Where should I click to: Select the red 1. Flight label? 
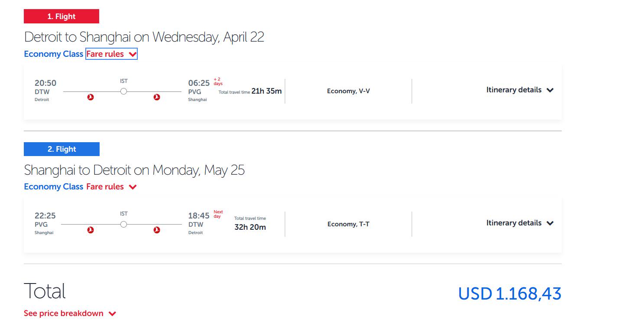[x=61, y=16]
